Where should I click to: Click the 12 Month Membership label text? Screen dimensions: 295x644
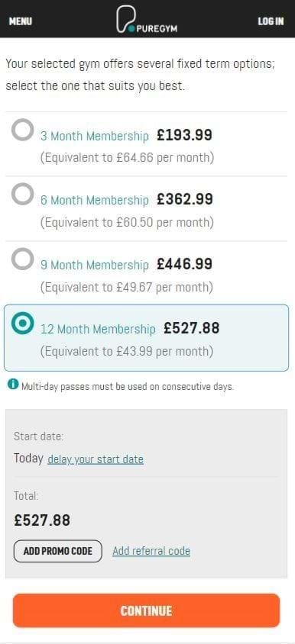click(x=98, y=329)
